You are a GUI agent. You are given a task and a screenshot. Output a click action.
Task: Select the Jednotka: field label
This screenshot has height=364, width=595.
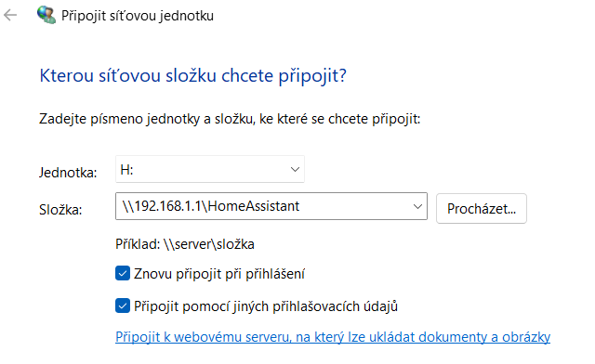(x=68, y=173)
